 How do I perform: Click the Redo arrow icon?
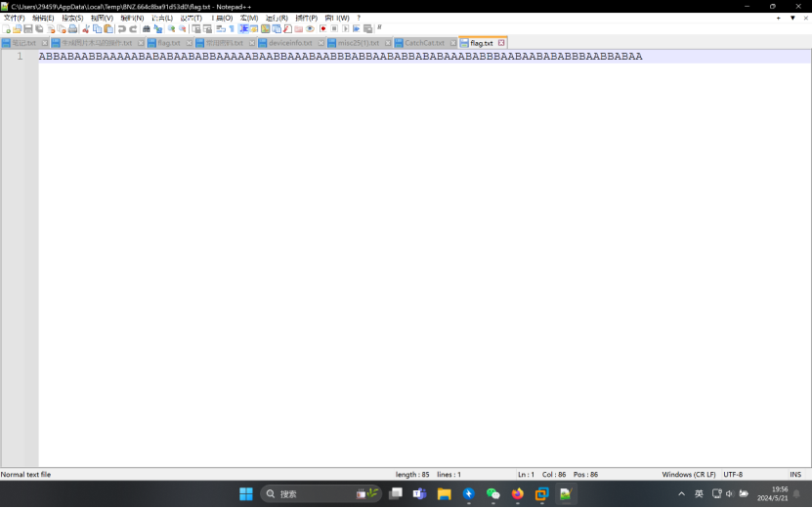click(x=133, y=29)
